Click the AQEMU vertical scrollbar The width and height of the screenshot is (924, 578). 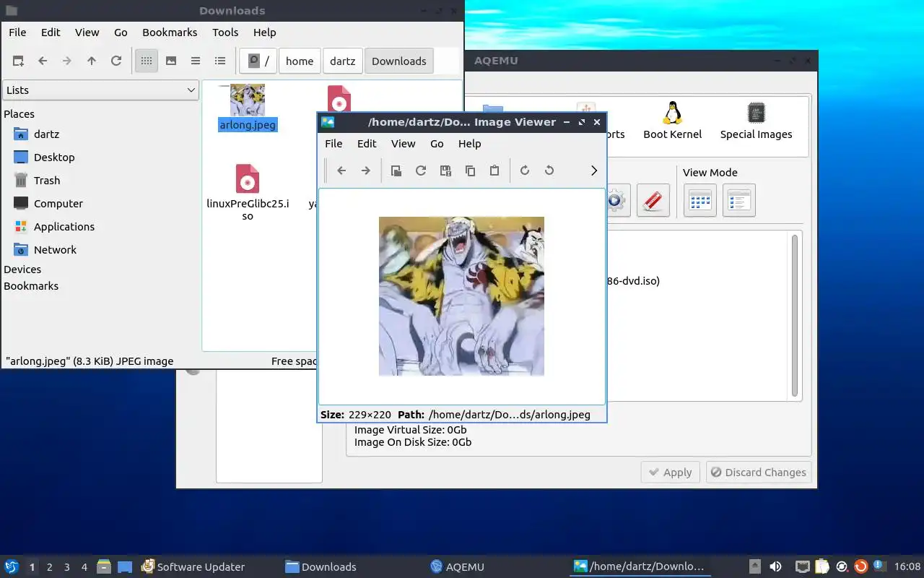tap(795, 315)
